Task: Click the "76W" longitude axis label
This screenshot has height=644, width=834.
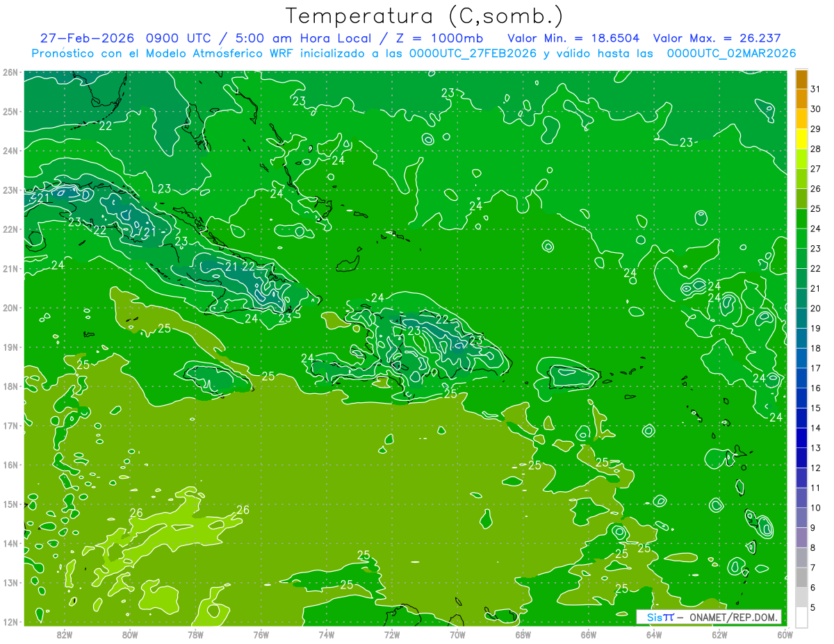Action: pyautogui.click(x=261, y=634)
